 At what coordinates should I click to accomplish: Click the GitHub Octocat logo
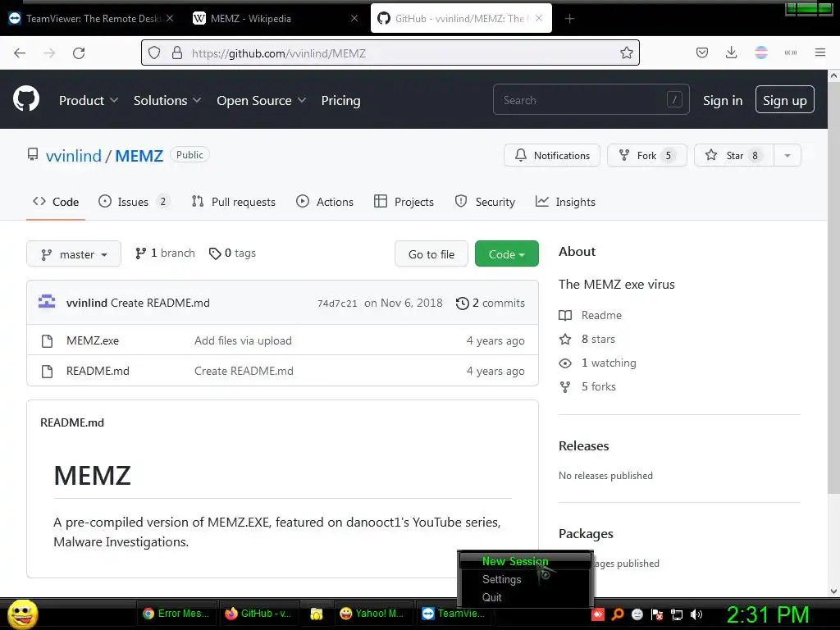point(26,98)
